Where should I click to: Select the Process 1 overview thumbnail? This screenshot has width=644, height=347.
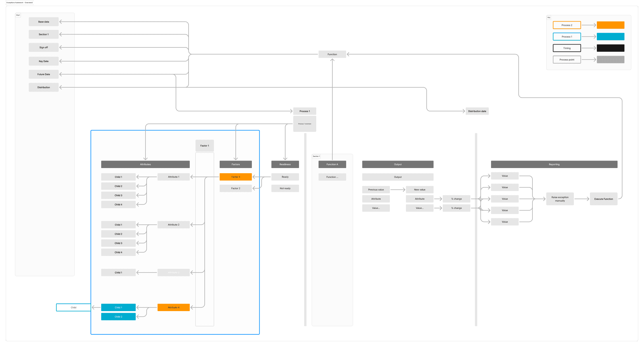click(x=304, y=124)
